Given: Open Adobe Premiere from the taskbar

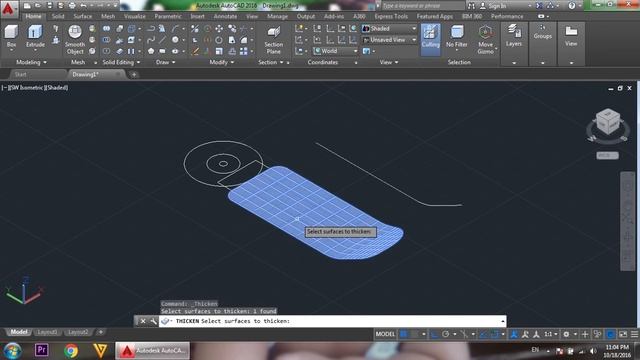Looking at the screenshot, I should pos(41,350).
